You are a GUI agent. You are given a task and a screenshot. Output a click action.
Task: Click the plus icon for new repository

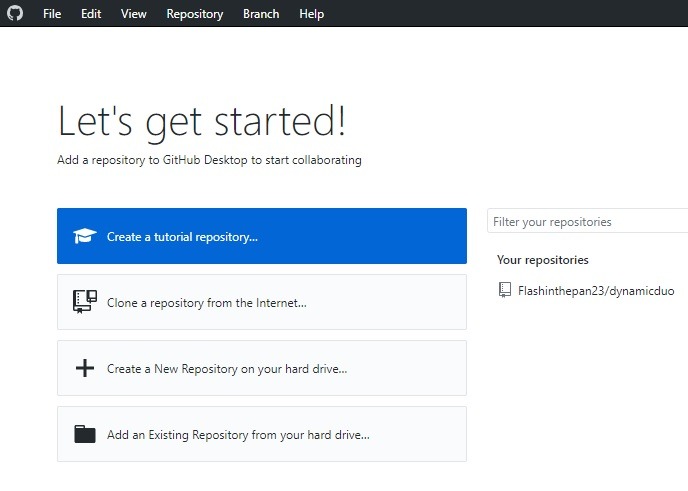[85, 368]
